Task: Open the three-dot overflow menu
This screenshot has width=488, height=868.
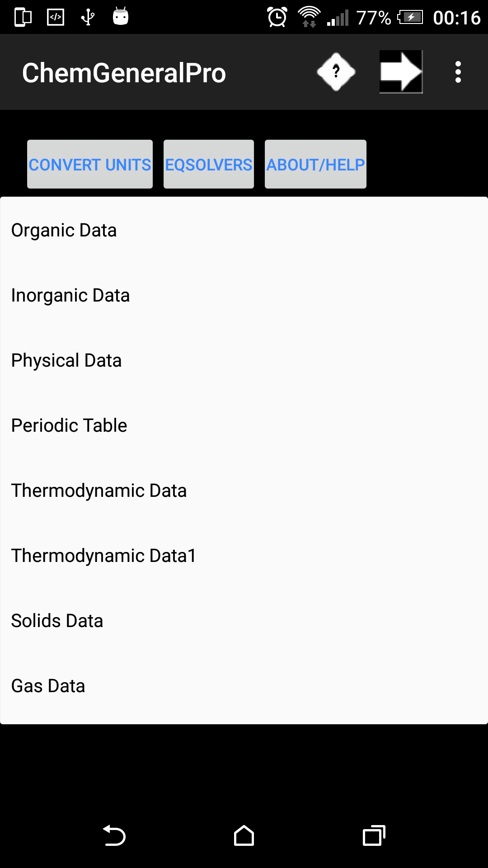Action: (457, 72)
